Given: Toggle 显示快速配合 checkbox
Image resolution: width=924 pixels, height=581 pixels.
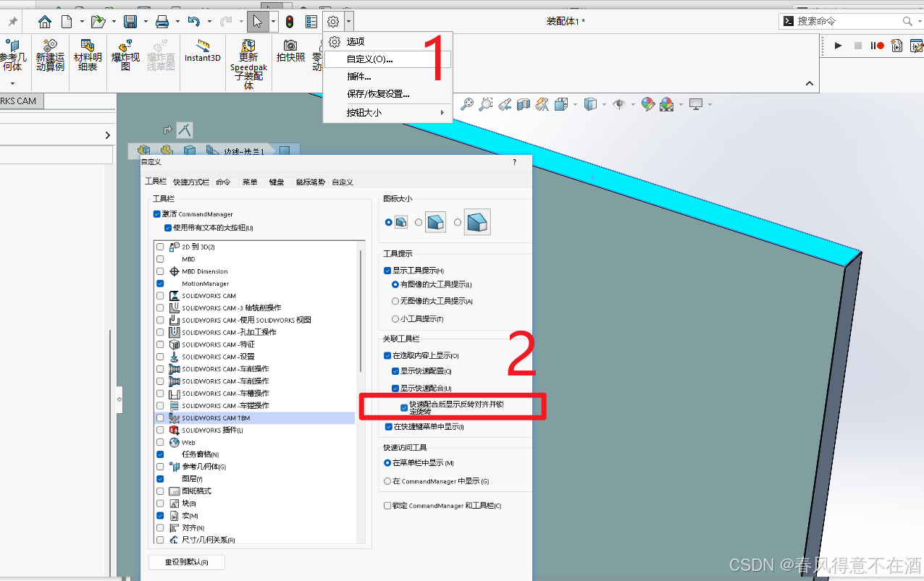Looking at the screenshot, I should (x=395, y=389).
